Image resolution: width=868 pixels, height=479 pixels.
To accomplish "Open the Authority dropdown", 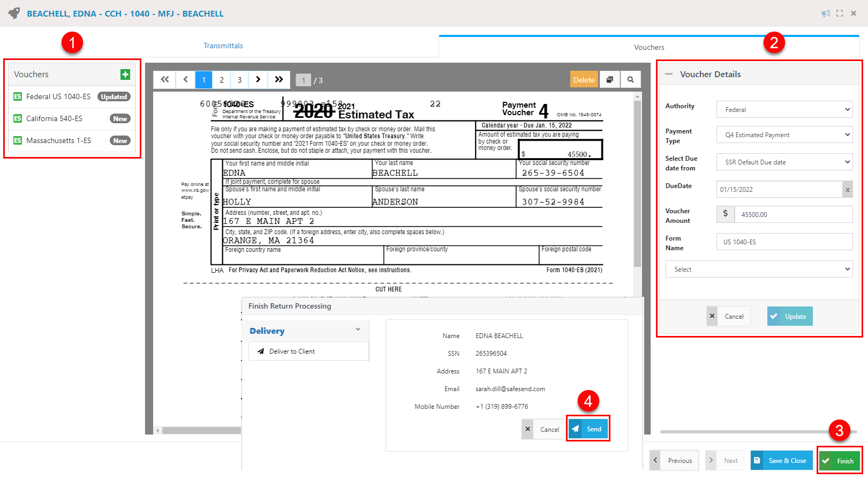I will point(784,109).
